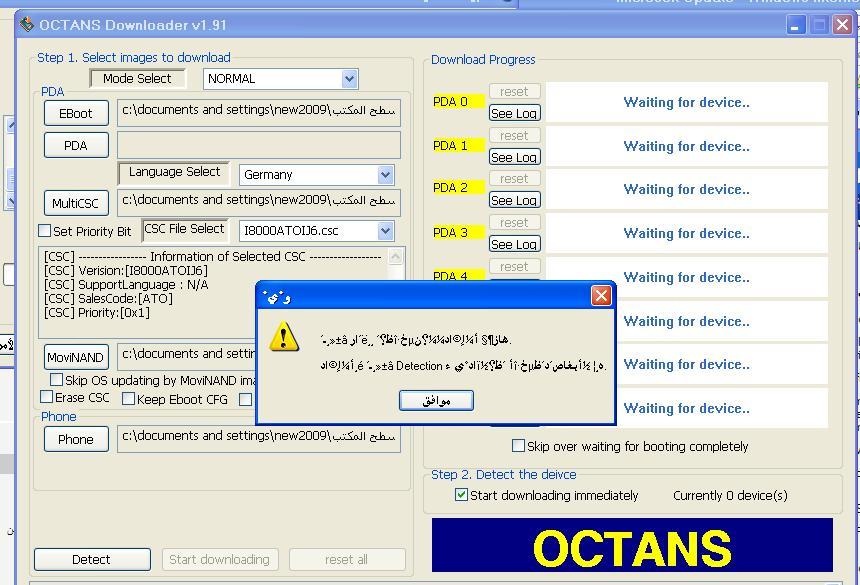
Task: Click the reset all button
Action: tap(347, 559)
